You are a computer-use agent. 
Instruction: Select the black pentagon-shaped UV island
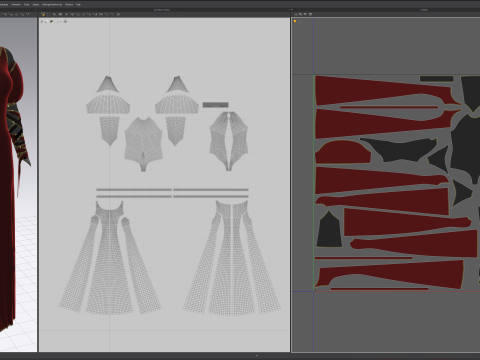[329, 229]
